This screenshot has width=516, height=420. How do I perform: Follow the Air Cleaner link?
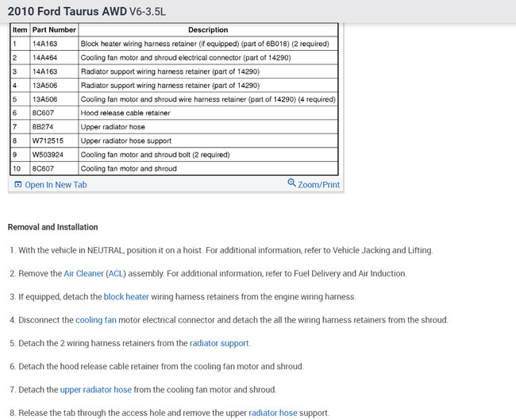pyautogui.click(x=83, y=274)
